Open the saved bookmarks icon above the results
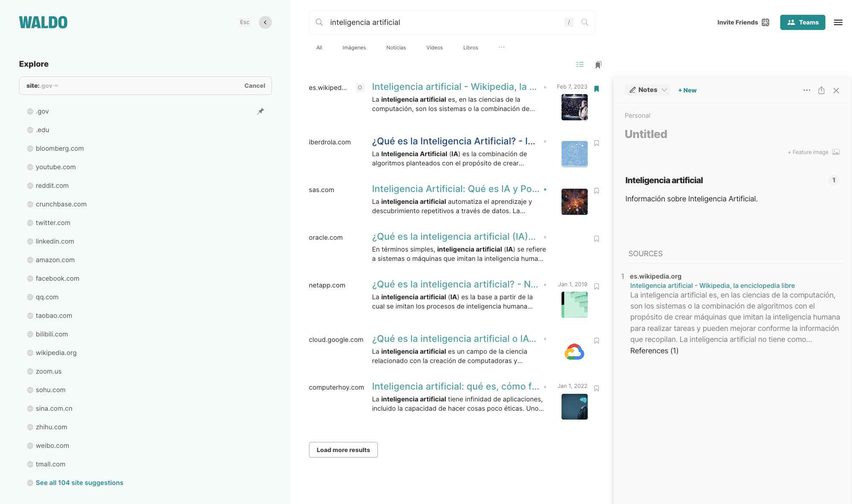This screenshot has width=852, height=504. click(598, 65)
